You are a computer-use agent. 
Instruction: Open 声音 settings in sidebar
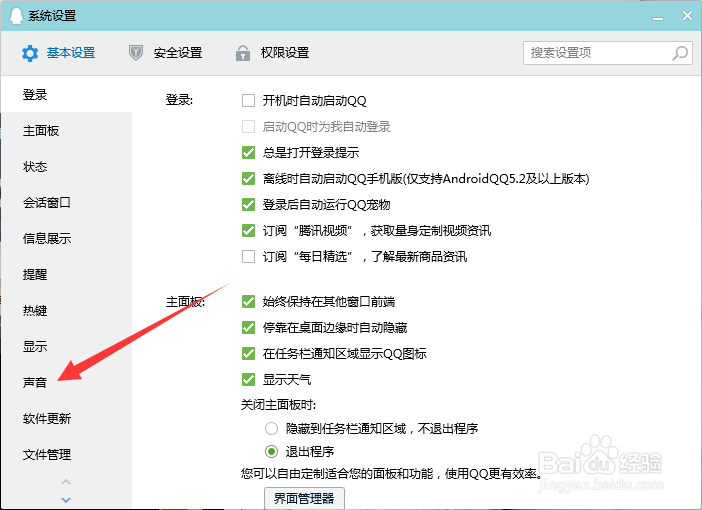(67, 382)
